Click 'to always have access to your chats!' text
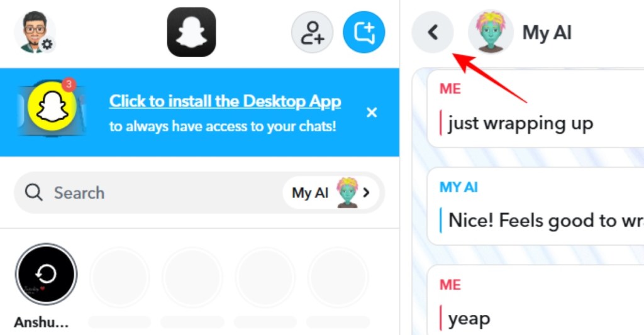This screenshot has height=335, width=644. tap(223, 126)
